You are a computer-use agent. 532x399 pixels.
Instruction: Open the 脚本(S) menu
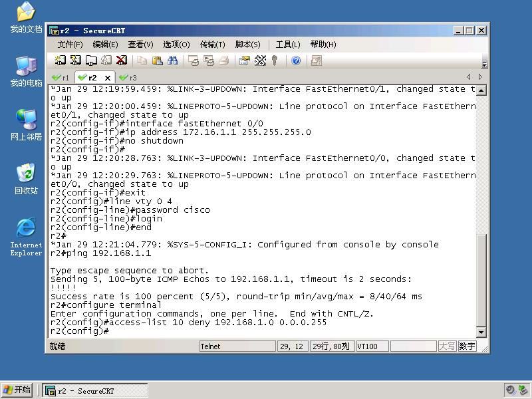coord(247,45)
